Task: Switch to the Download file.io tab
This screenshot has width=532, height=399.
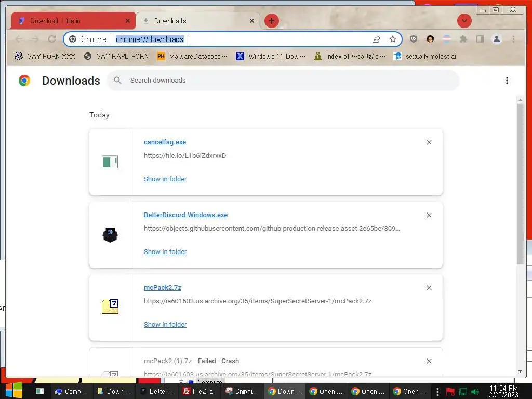Action: [x=73, y=21]
